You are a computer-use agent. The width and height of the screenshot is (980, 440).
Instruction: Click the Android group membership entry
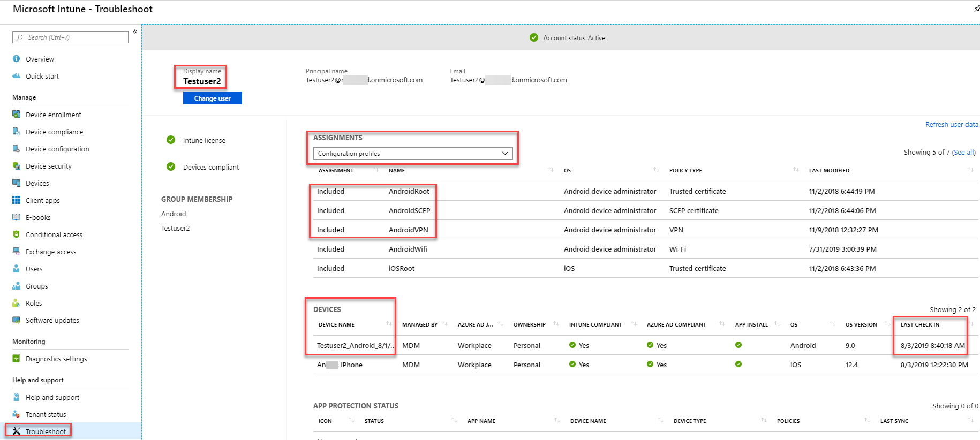click(174, 214)
